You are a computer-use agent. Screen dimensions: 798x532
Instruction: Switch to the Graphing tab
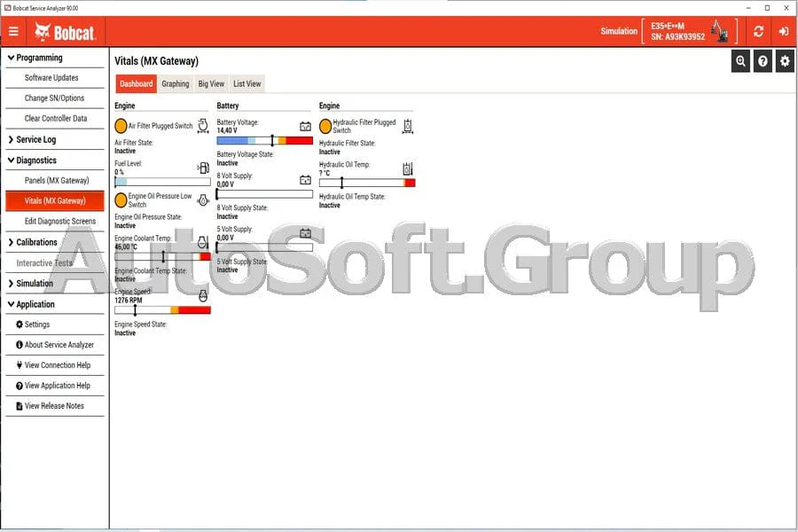click(x=175, y=84)
